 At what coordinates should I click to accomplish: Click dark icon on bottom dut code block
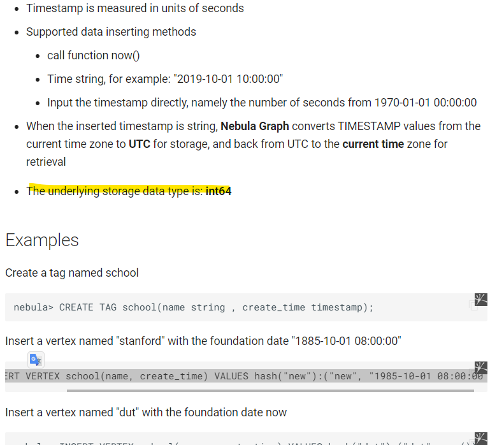[x=481, y=439]
